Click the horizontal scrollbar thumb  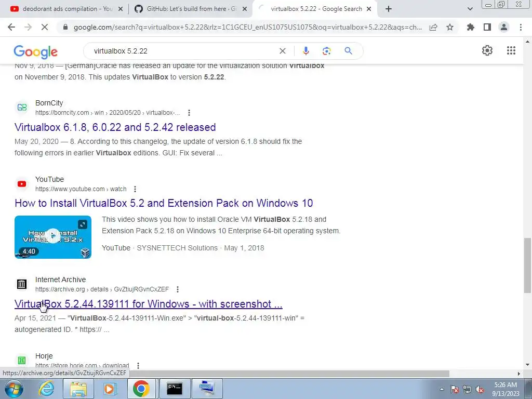click(x=288, y=374)
